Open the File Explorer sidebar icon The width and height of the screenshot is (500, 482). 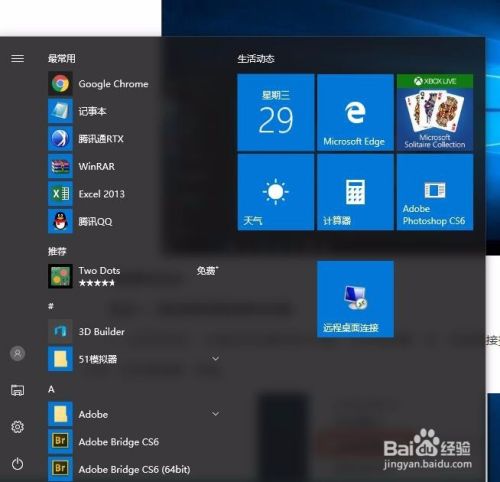point(17,390)
